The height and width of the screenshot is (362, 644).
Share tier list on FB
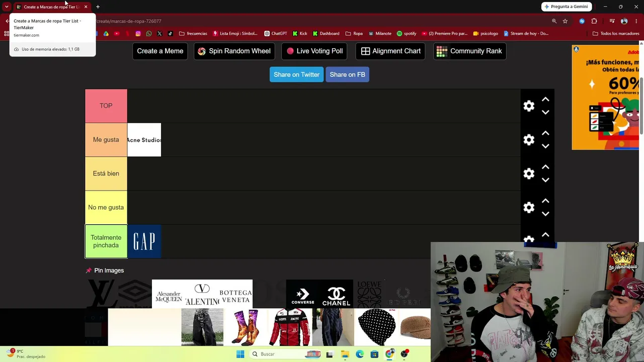pyautogui.click(x=347, y=74)
